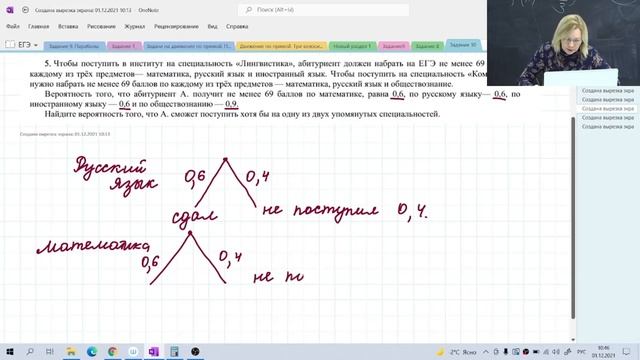The image size is (640, 360).
Task: Click the volume icon in system tray
Action: coord(556,352)
